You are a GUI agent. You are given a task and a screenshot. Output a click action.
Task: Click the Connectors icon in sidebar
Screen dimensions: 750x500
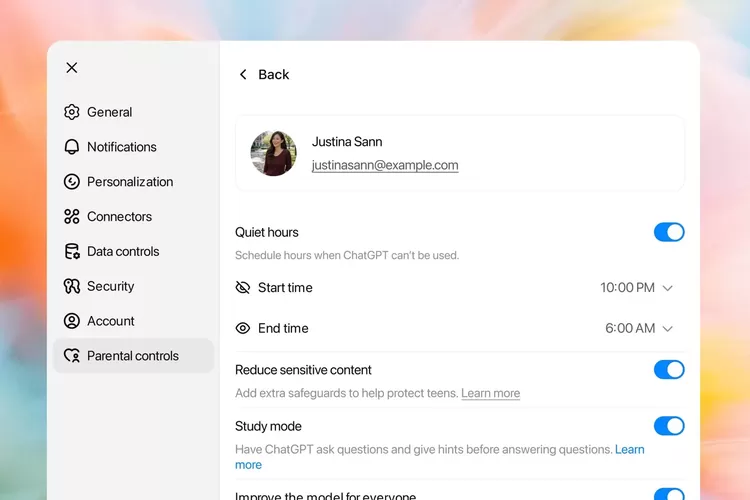click(x=72, y=216)
